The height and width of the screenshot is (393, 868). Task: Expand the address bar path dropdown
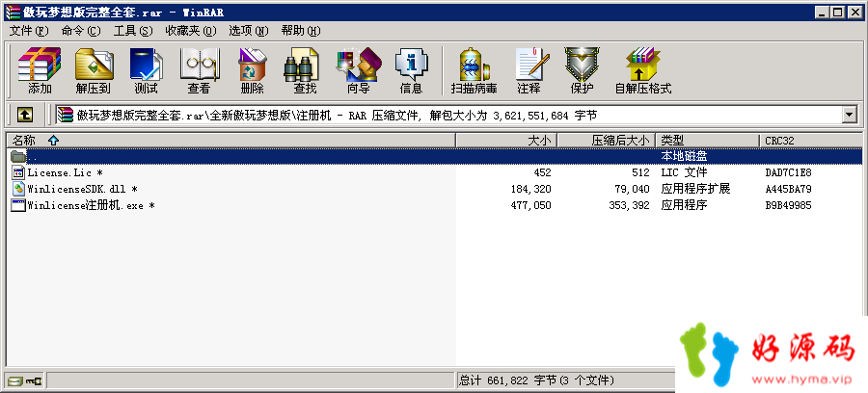pyautogui.click(x=849, y=115)
